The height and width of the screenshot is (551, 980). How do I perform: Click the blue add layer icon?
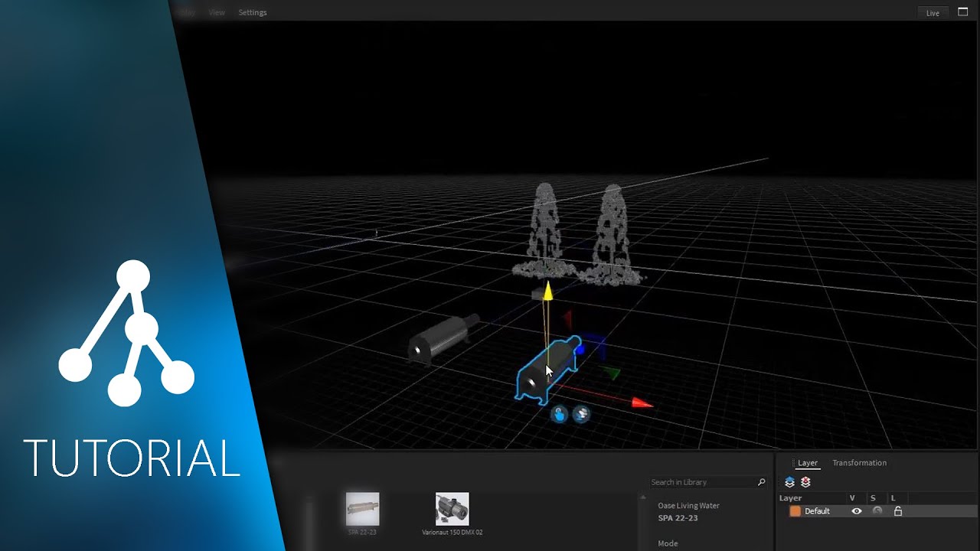tap(789, 482)
